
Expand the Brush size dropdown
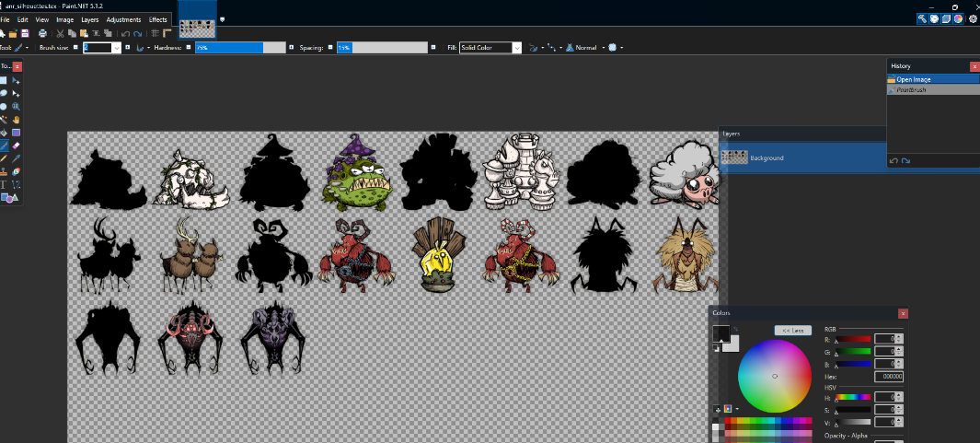pos(116,48)
